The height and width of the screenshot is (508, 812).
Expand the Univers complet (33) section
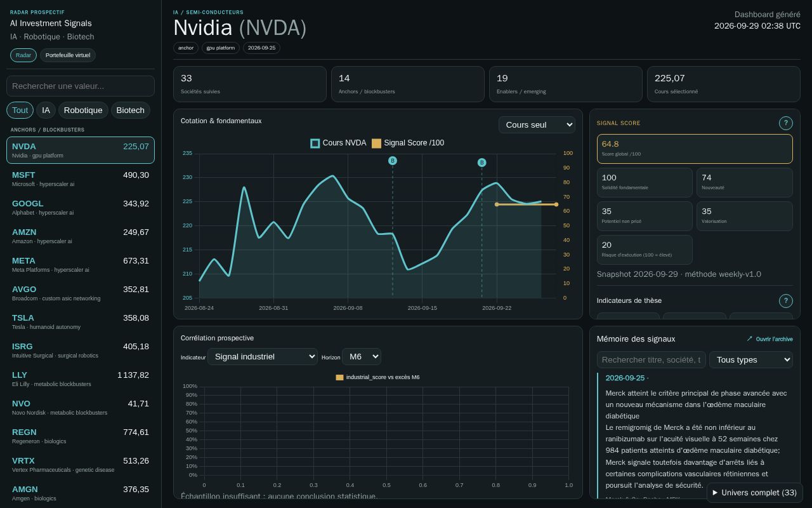755,493
